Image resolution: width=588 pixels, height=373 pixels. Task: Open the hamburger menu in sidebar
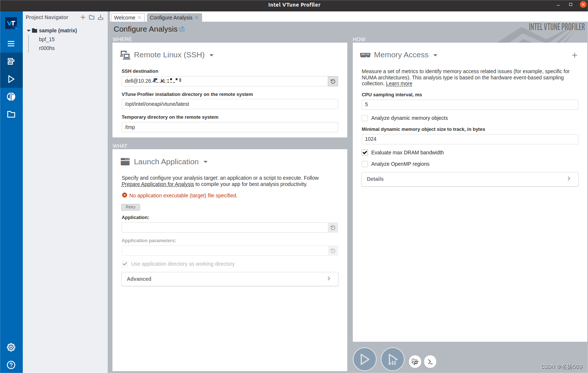coord(11,44)
